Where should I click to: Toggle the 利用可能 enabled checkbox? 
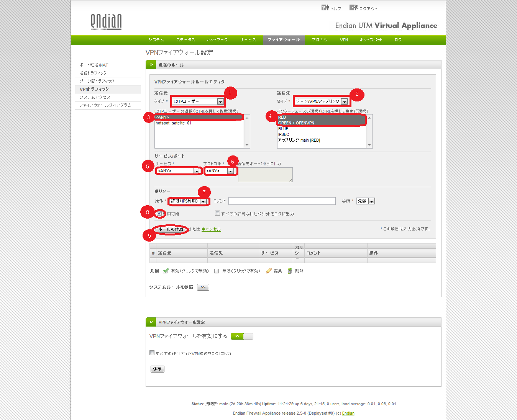pyautogui.click(x=159, y=213)
